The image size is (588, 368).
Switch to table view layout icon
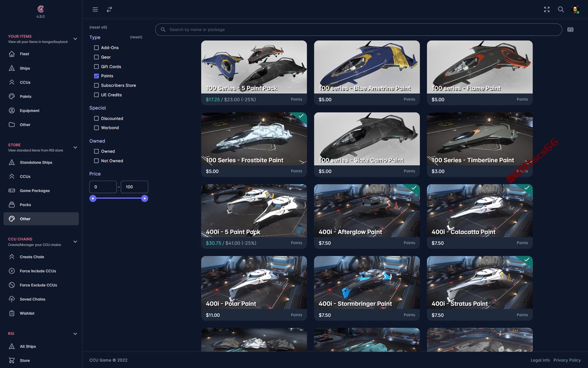(x=571, y=29)
